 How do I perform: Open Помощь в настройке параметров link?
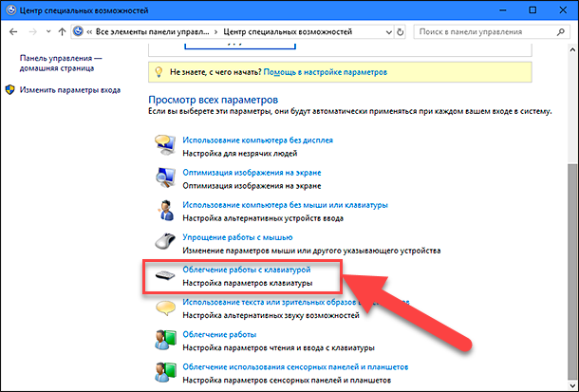[x=325, y=72]
